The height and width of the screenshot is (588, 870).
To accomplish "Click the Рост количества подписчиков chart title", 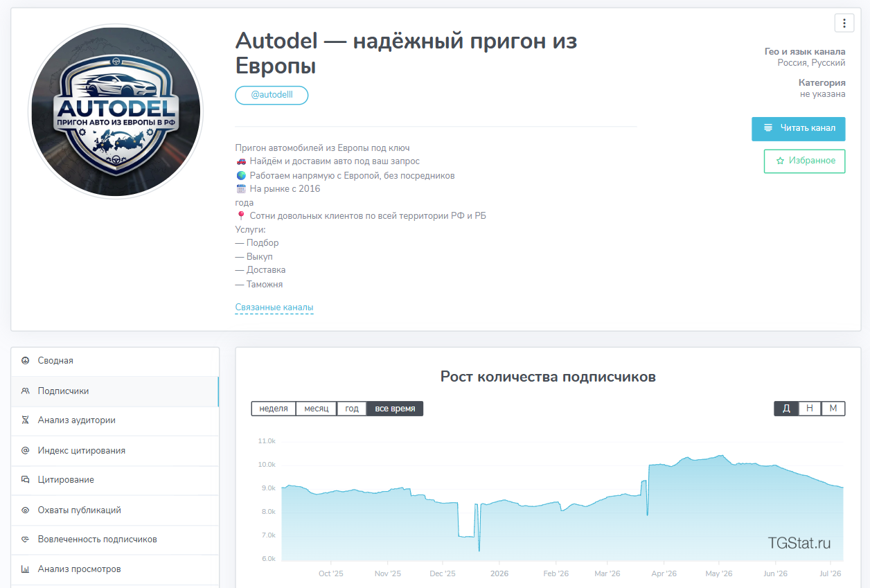I will [548, 377].
